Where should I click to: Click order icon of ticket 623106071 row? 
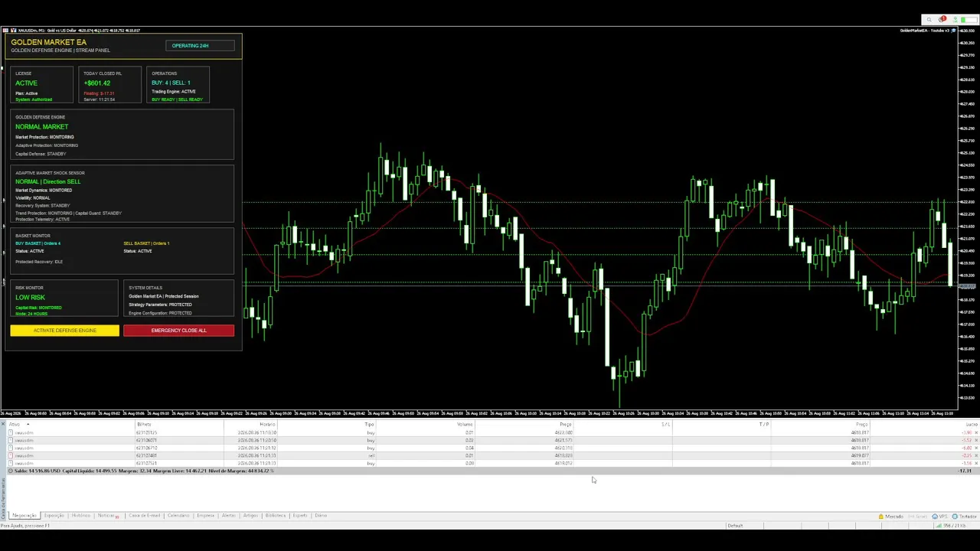(x=11, y=441)
